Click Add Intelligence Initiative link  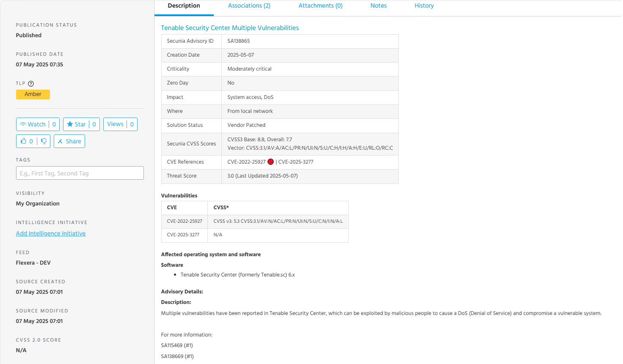pos(51,233)
